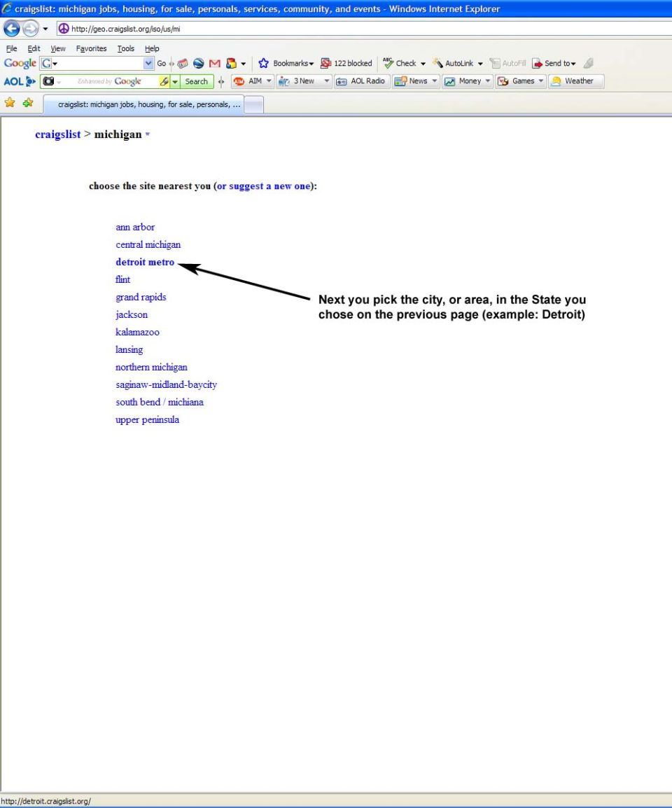This screenshot has height=808, width=672.
Task: Open a new blank tab
Action: [x=253, y=105]
